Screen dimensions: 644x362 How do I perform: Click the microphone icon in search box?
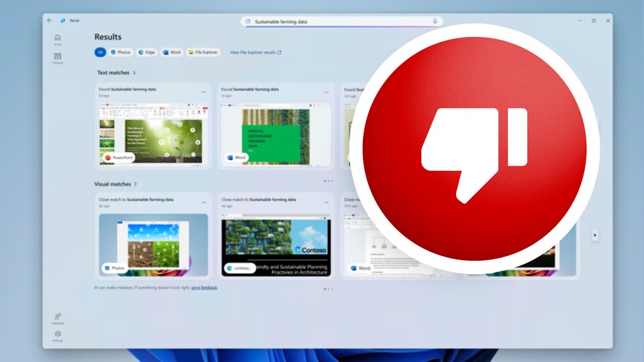pos(435,21)
